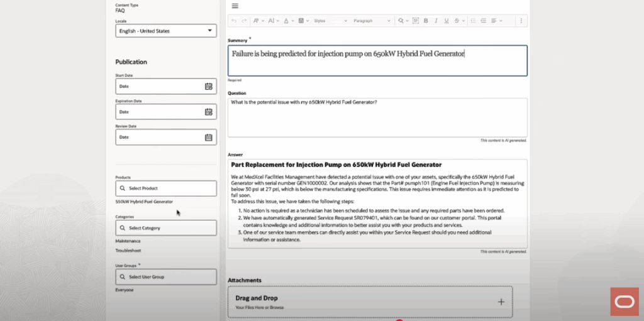The height and width of the screenshot is (321, 644).
Task: Click the redo icon in the toolbar
Action: pos(243,21)
